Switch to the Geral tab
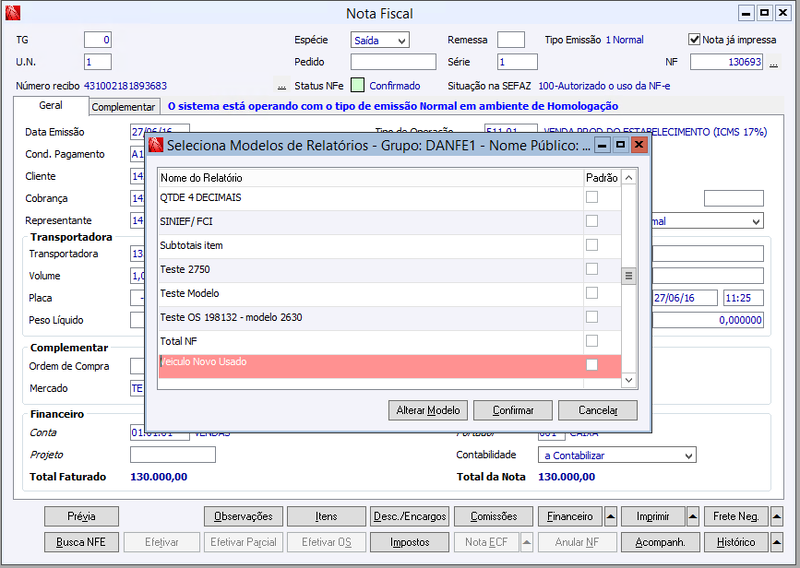Screen dimensions: 800x568 (x=51, y=106)
